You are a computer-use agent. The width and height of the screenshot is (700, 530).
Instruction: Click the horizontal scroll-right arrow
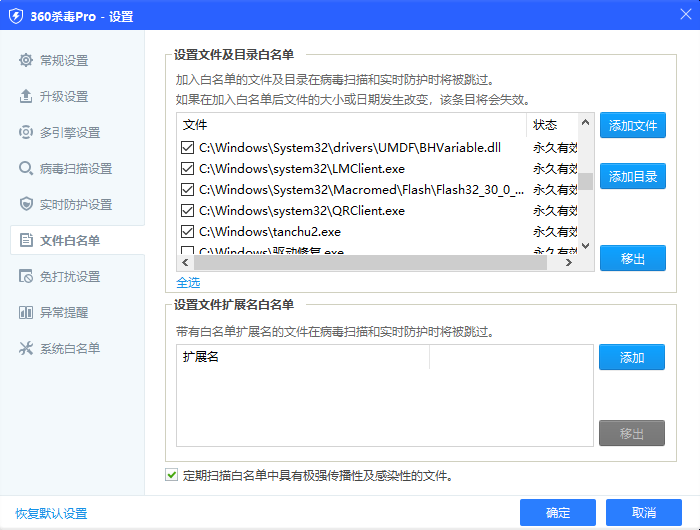pos(568,263)
